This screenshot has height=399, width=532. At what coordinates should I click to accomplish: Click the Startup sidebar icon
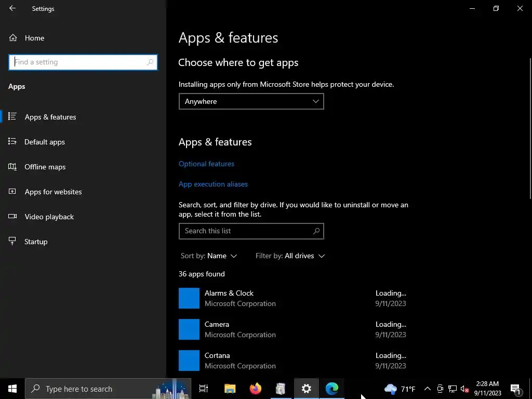coord(12,241)
